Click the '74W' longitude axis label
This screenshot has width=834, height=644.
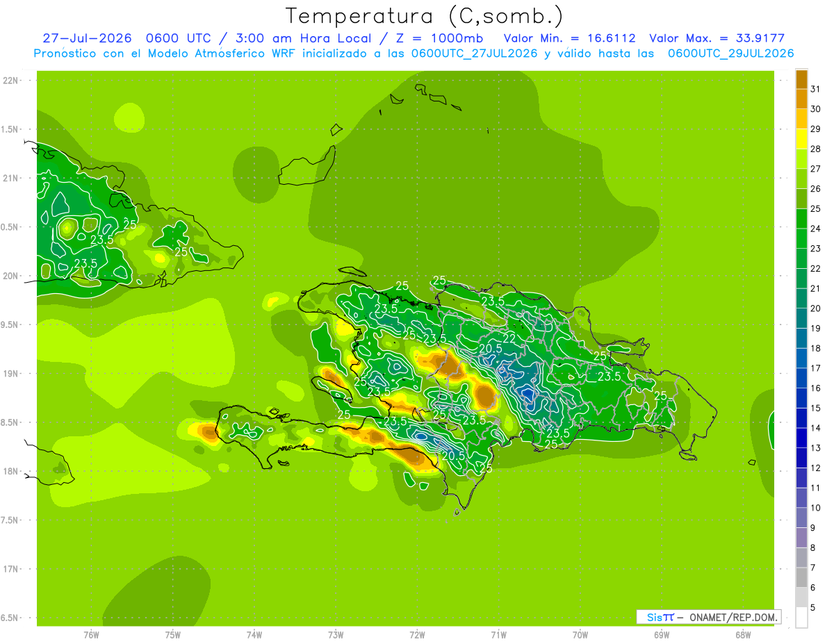pyautogui.click(x=254, y=635)
